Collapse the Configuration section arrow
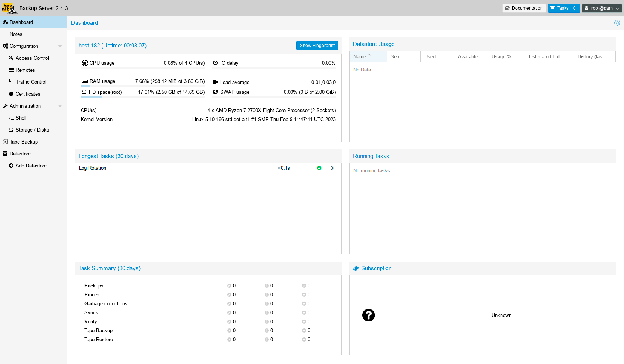The width and height of the screenshot is (624, 364). click(60, 46)
